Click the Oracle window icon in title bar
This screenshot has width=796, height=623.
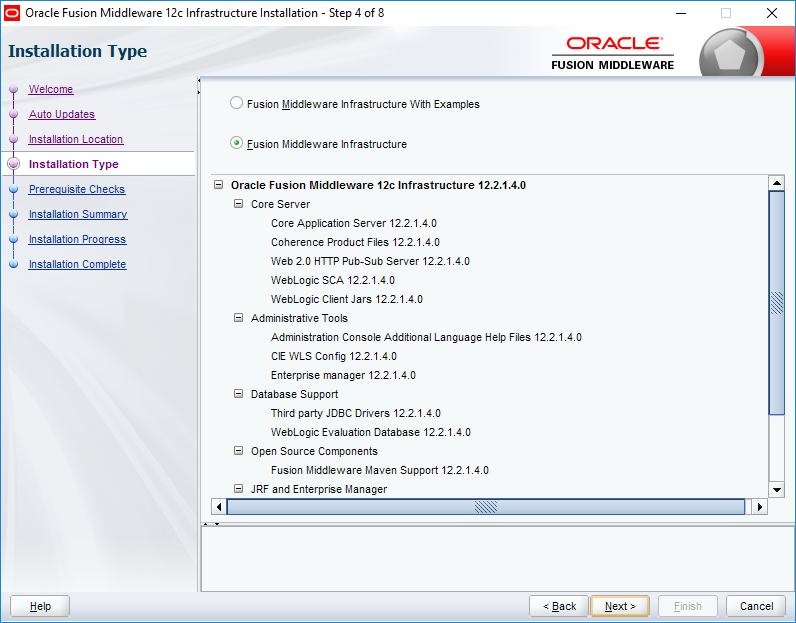[12, 13]
